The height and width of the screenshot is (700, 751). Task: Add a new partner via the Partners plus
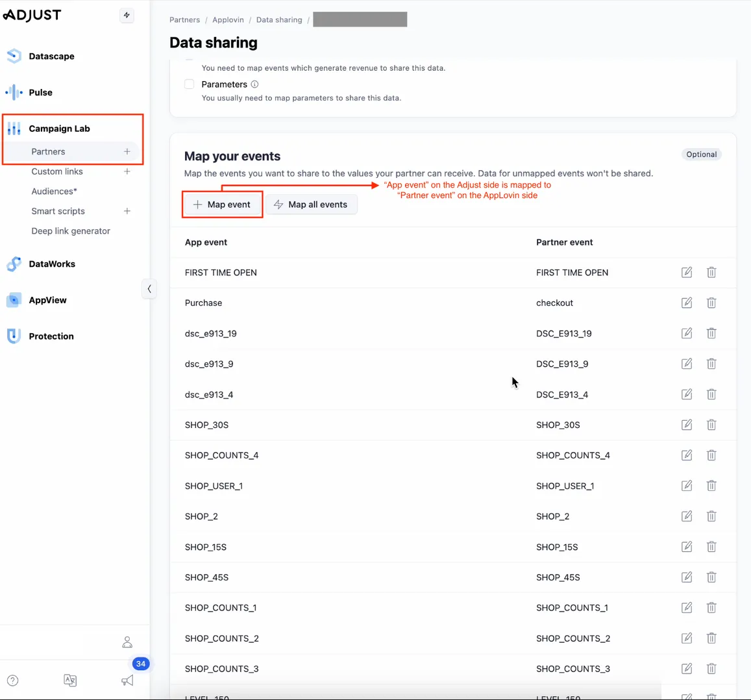(127, 151)
